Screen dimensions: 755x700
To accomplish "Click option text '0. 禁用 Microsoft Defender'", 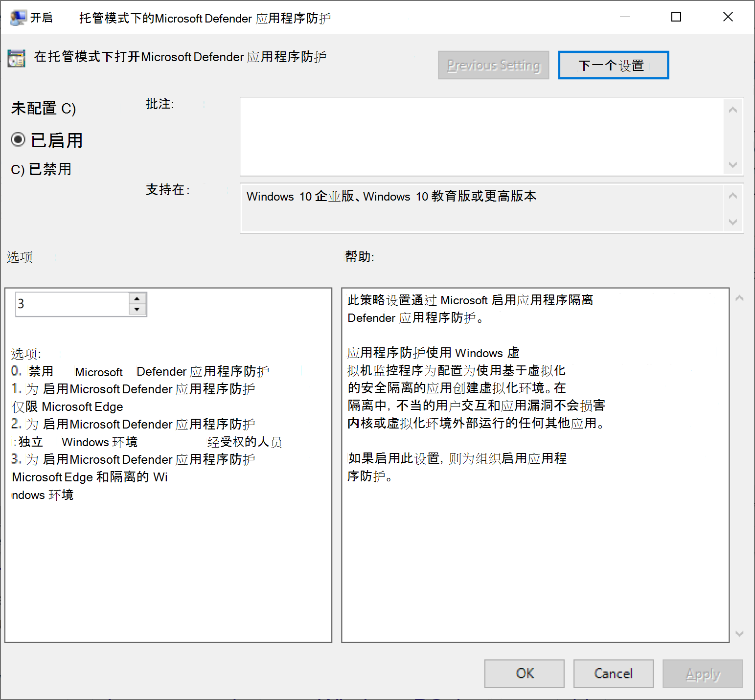I will 98,372.
